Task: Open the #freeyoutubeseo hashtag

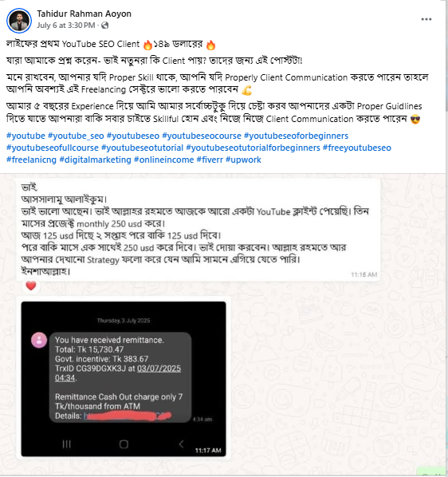Action: click(357, 148)
